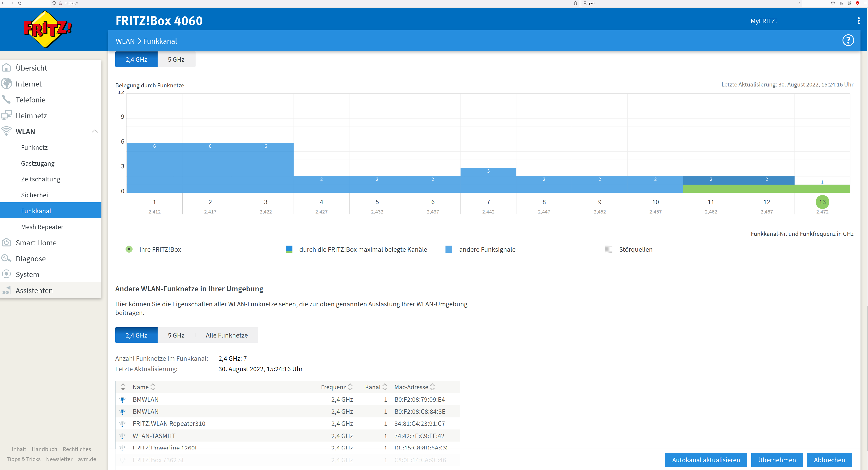The width and height of the screenshot is (868, 470).
Task: Open the help question mark icon
Action: pyautogui.click(x=848, y=41)
